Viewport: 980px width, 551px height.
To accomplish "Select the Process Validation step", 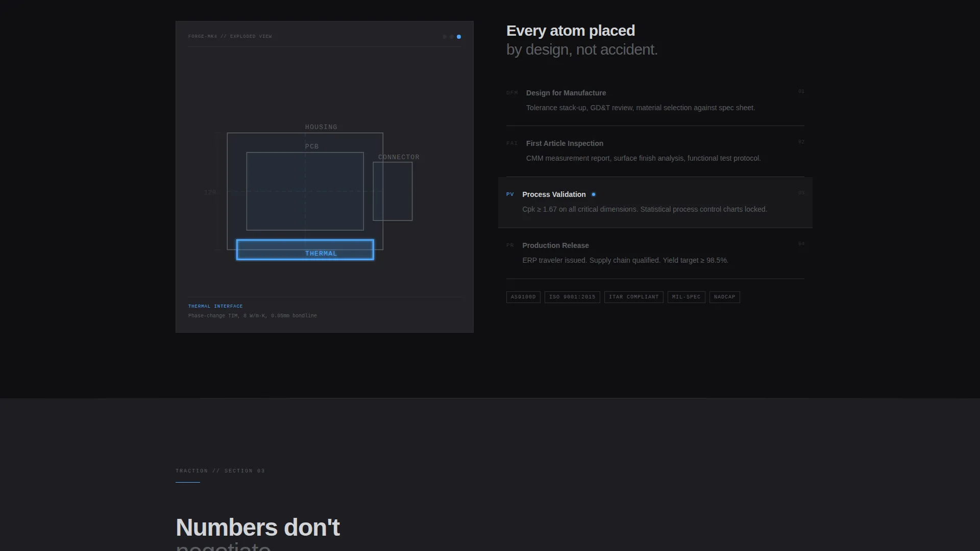I will click(655, 203).
